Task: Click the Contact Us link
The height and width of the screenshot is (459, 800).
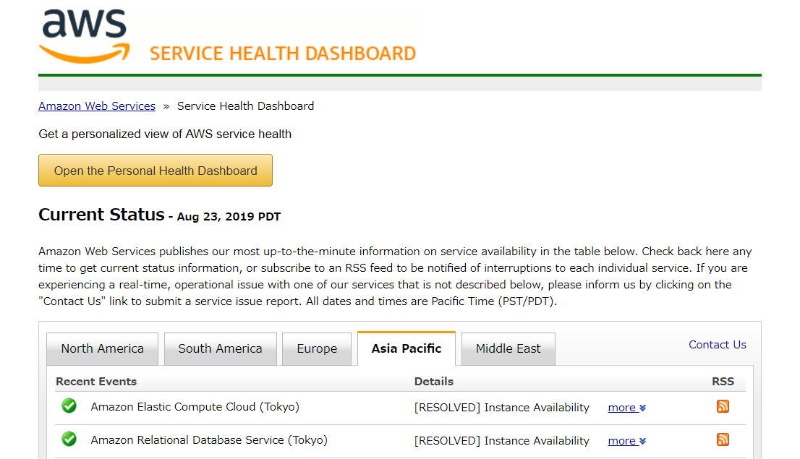Action: pyautogui.click(x=717, y=345)
